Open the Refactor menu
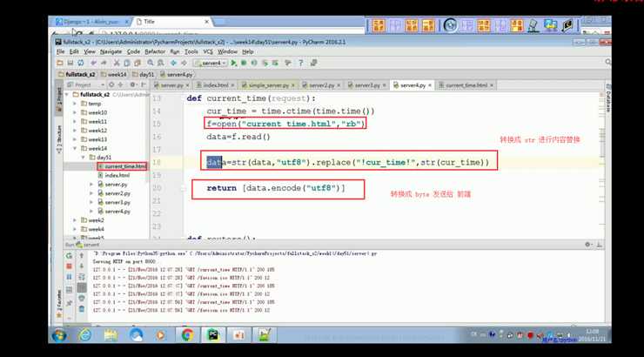The image size is (644, 357). point(155,51)
